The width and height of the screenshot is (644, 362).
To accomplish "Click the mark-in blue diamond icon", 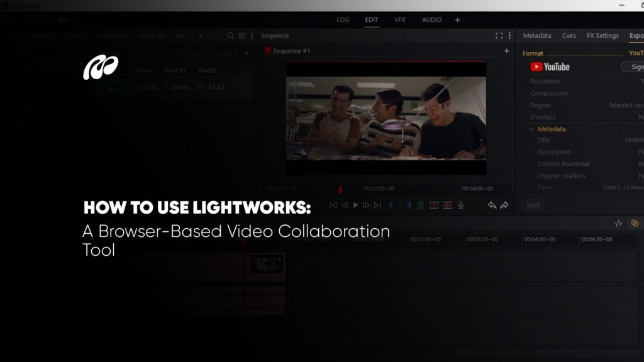I will pos(391,205).
